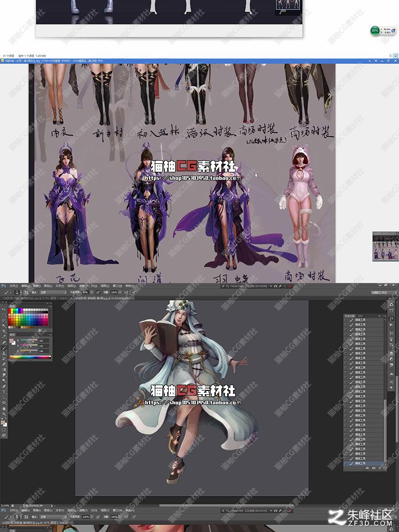Toggle pressure for size in options bar
Image resolution: width=399 pixels, height=532 pixels.
134,293
